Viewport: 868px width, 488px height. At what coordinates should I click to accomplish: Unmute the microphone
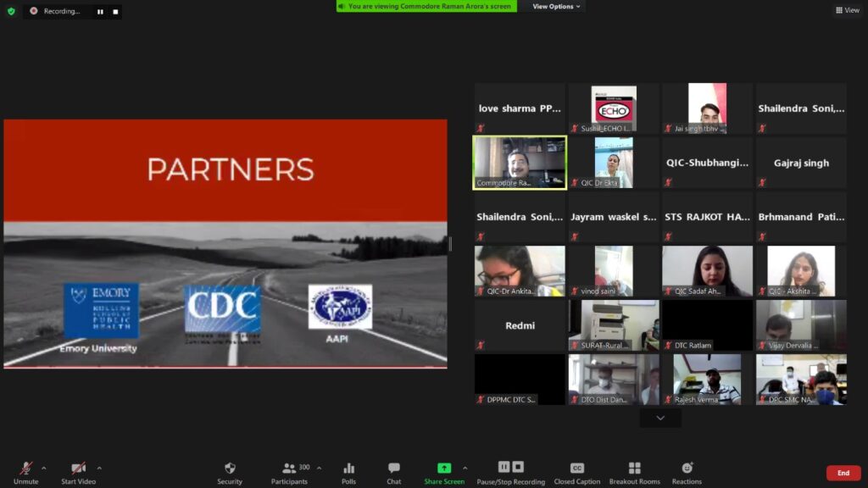point(25,469)
